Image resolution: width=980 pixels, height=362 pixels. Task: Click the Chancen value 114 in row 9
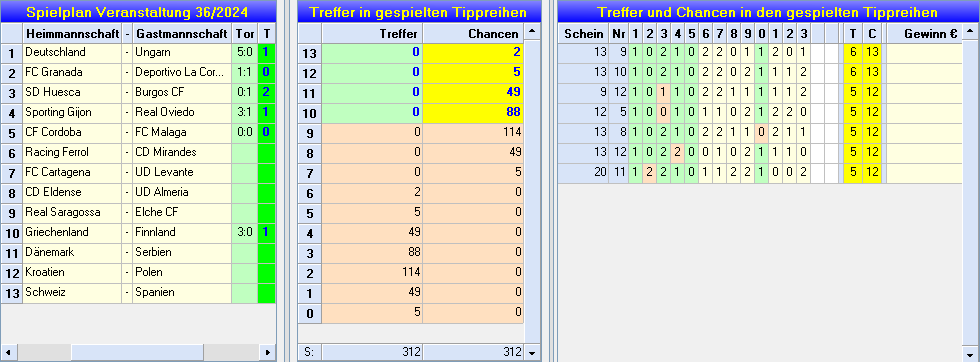point(473,133)
